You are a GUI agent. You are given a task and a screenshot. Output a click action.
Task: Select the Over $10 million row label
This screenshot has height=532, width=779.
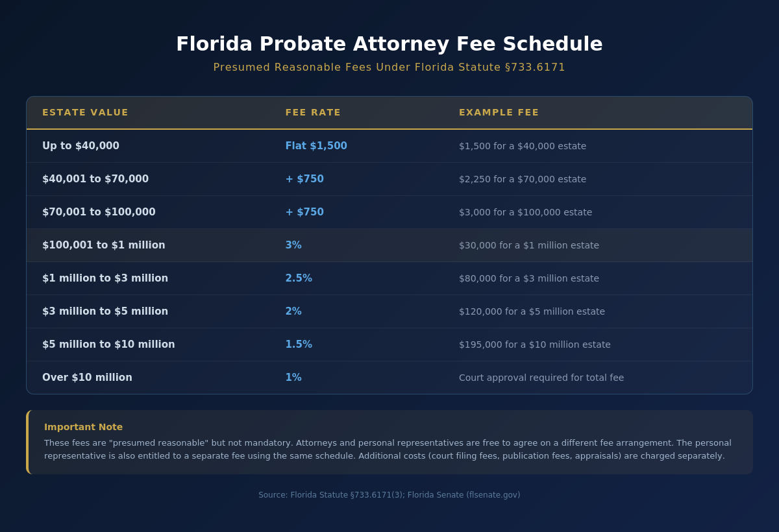[87, 378]
